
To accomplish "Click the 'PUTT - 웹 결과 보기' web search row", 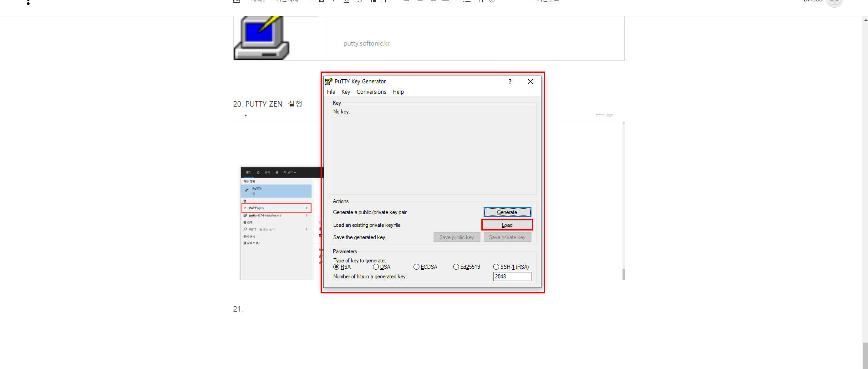I will pos(276,229).
